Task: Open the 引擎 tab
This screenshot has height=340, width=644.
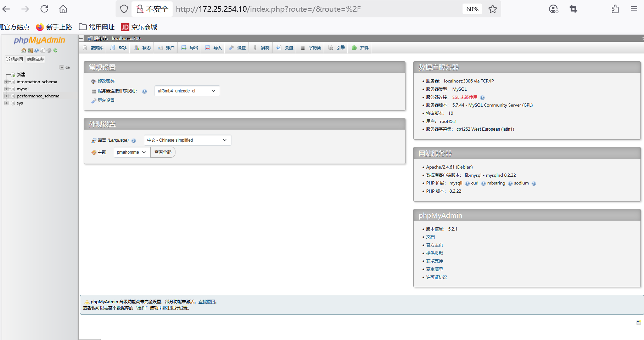Action: click(x=336, y=48)
